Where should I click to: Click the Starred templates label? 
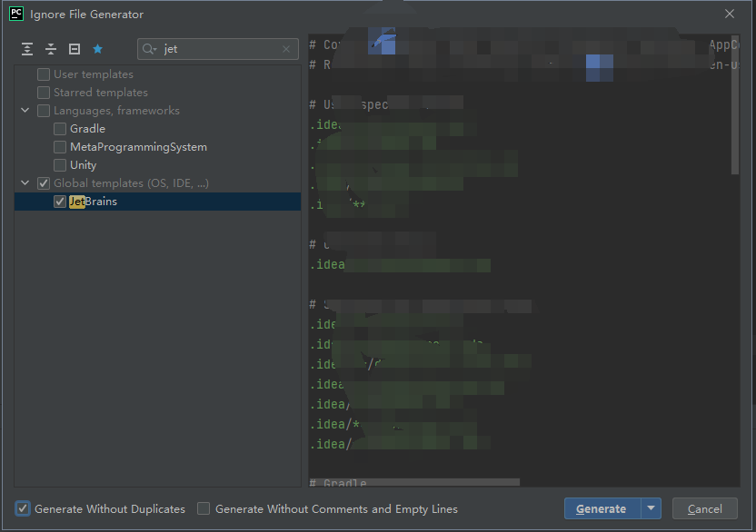pos(101,93)
